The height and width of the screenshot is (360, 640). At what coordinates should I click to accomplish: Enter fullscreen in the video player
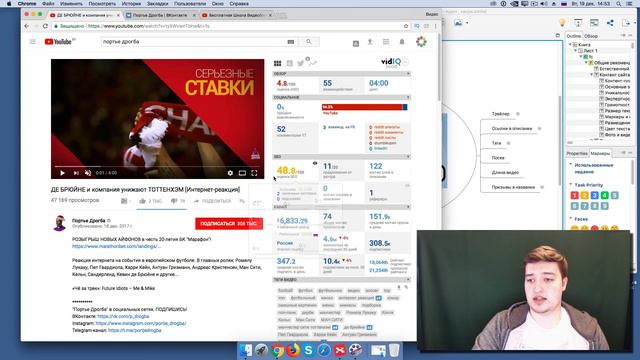(x=254, y=173)
